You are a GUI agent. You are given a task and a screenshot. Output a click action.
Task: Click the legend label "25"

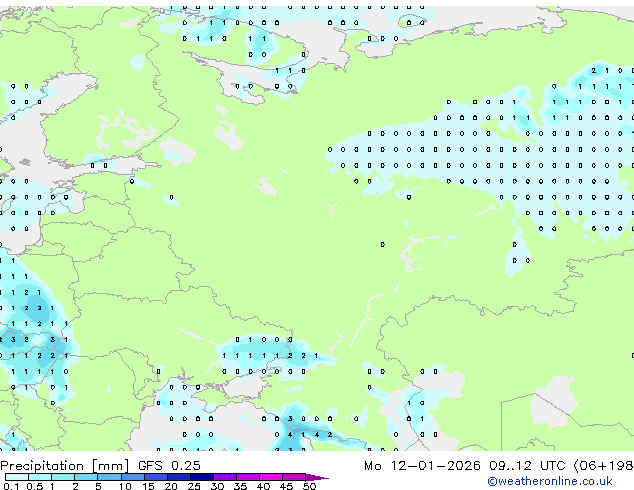(x=194, y=486)
